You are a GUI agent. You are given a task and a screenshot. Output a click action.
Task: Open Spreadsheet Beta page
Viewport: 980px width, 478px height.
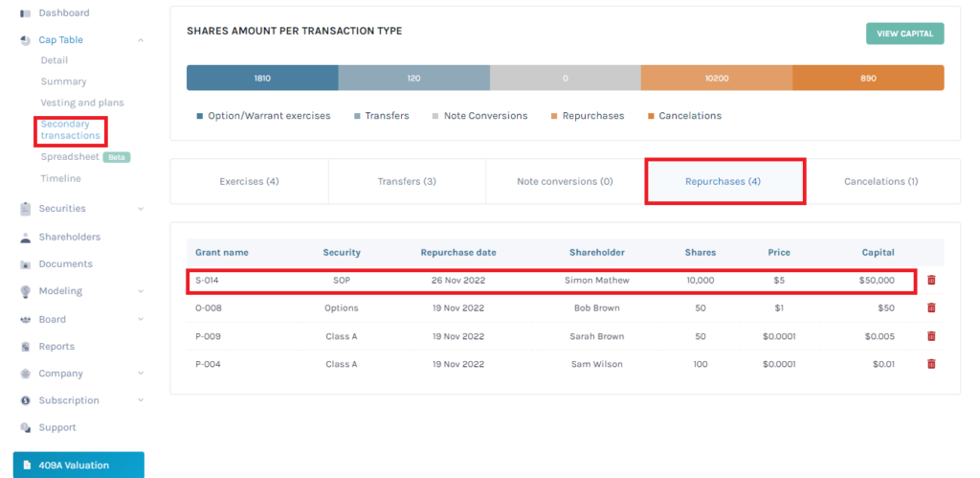click(85, 157)
